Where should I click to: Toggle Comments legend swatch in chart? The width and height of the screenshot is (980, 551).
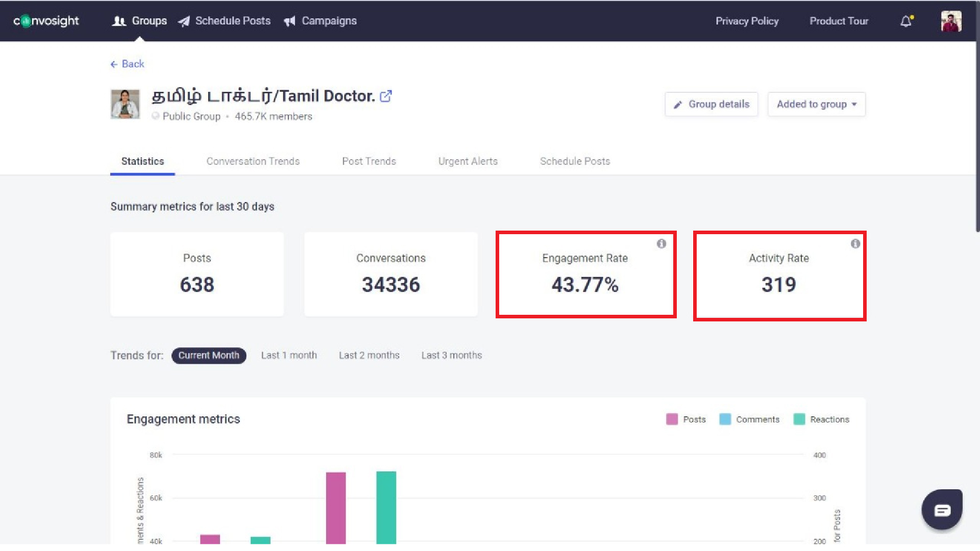pos(725,419)
